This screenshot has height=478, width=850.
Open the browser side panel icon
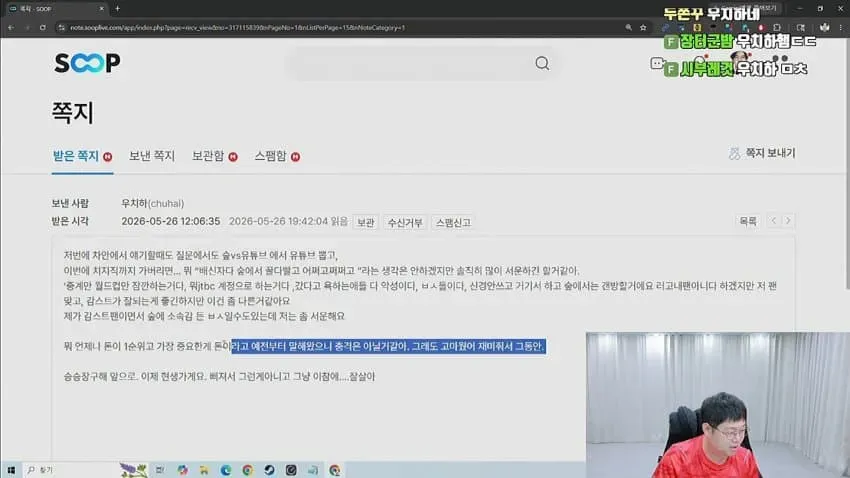coord(801,28)
